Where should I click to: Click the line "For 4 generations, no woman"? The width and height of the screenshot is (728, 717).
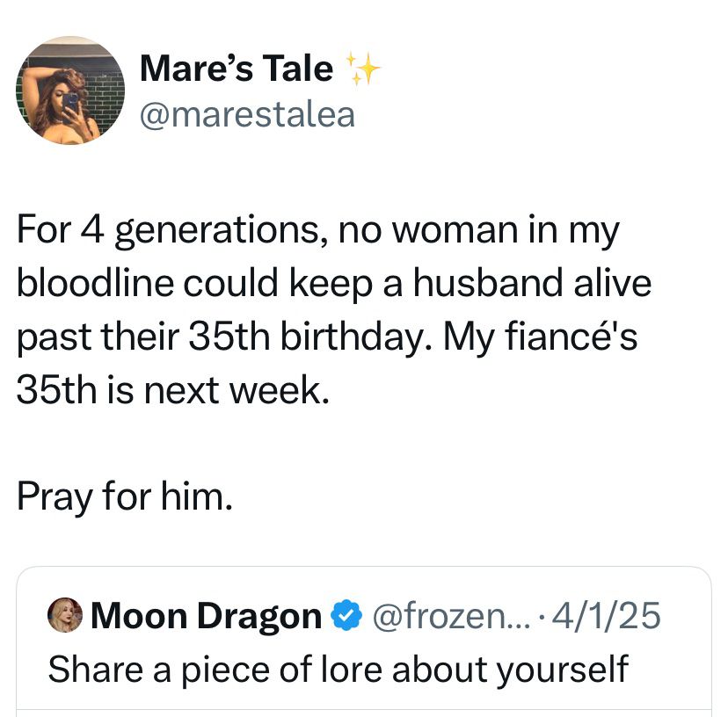tap(317, 231)
